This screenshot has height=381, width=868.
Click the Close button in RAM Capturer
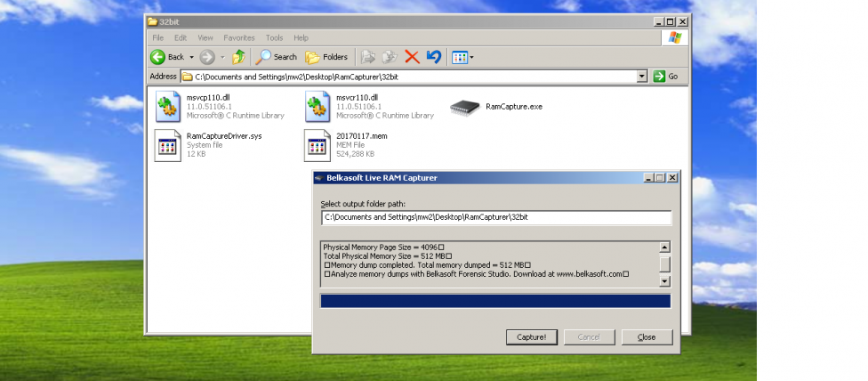(647, 337)
